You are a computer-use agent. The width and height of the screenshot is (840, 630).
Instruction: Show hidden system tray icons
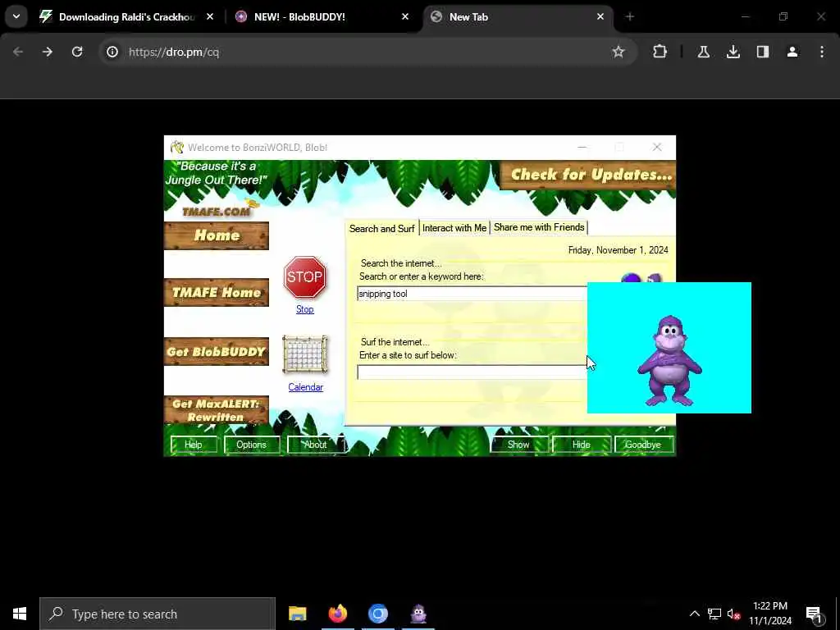point(694,614)
